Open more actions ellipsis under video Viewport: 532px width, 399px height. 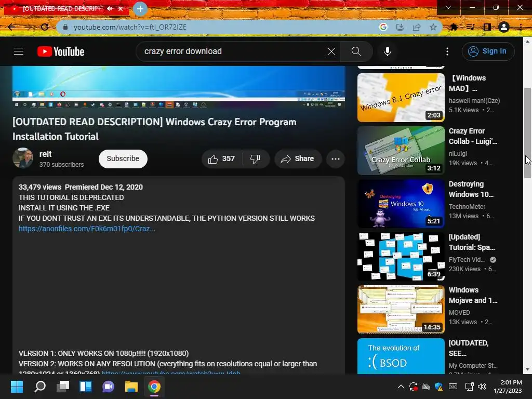coord(335,159)
